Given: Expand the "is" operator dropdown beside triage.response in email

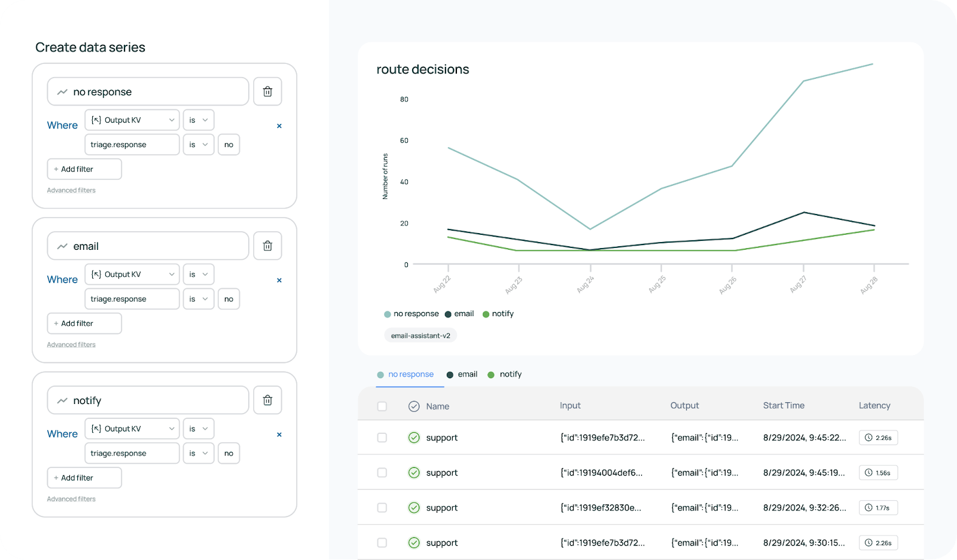Looking at the screenshot, I should pos(198,299).
